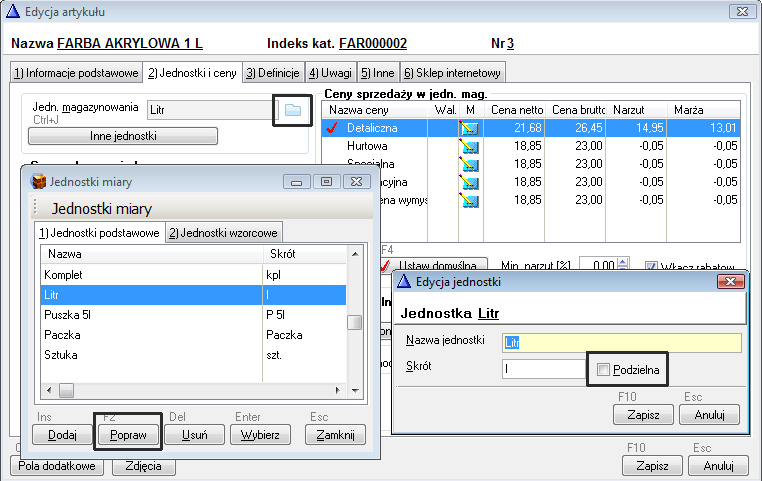The height and width of the screenshot is (481, 762).
Task: Close the Edycja jednostki dialog with X
Action: pyautogui.click(x=729, y=283)
